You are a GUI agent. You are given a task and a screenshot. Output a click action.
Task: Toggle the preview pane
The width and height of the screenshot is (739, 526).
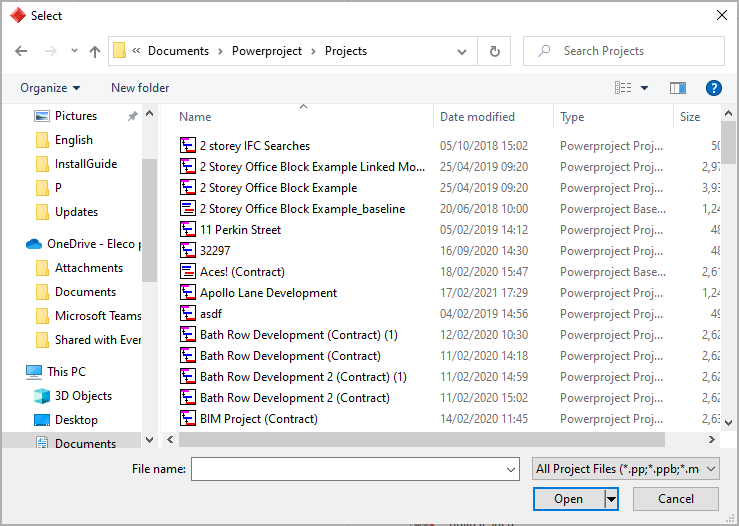(x=678, y=88)
